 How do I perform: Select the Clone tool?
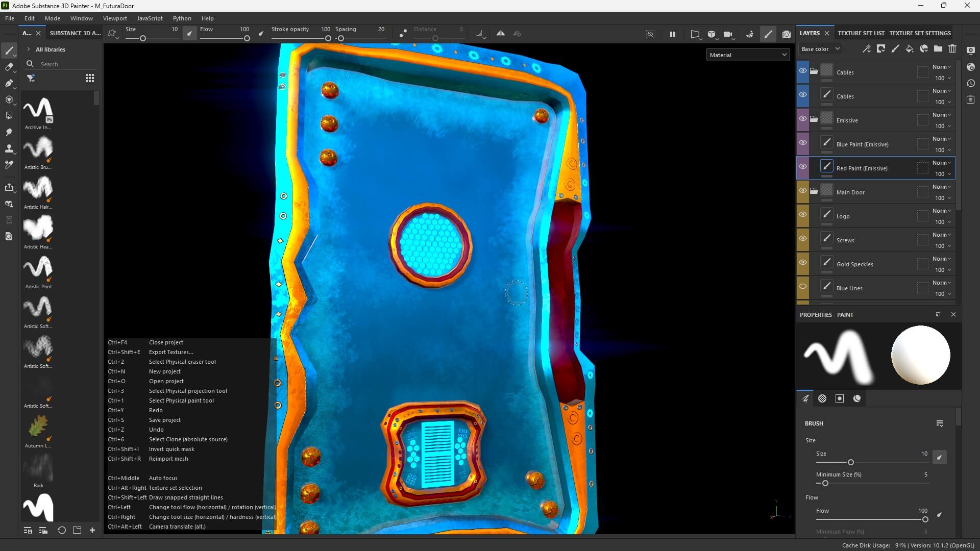coord(9,148)
